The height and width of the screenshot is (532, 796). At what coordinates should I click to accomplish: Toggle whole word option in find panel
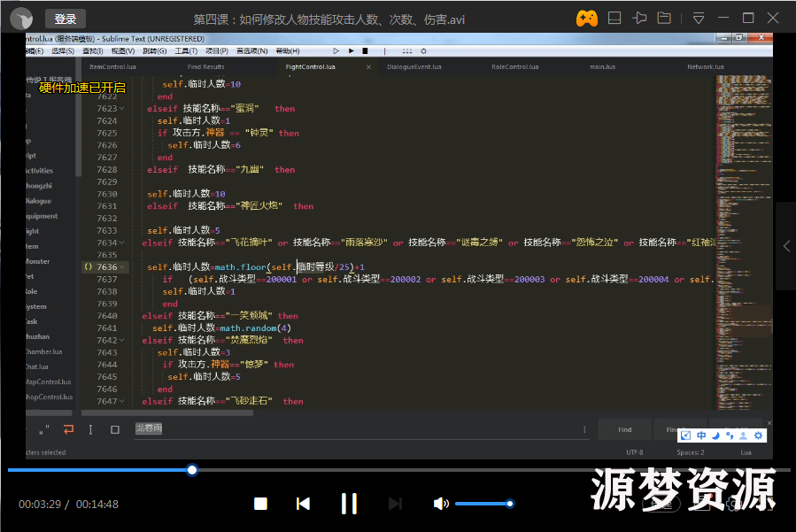pyautogui.click(x=44, y=430)
